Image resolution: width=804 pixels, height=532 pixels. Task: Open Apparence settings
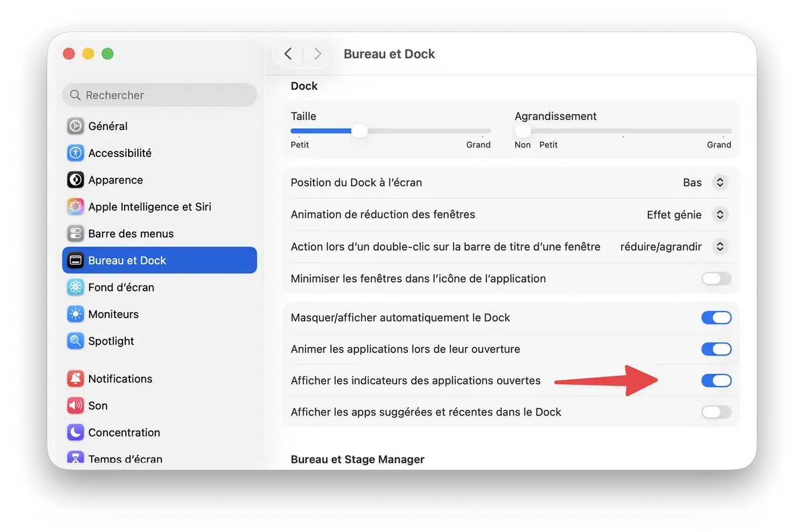115,180
